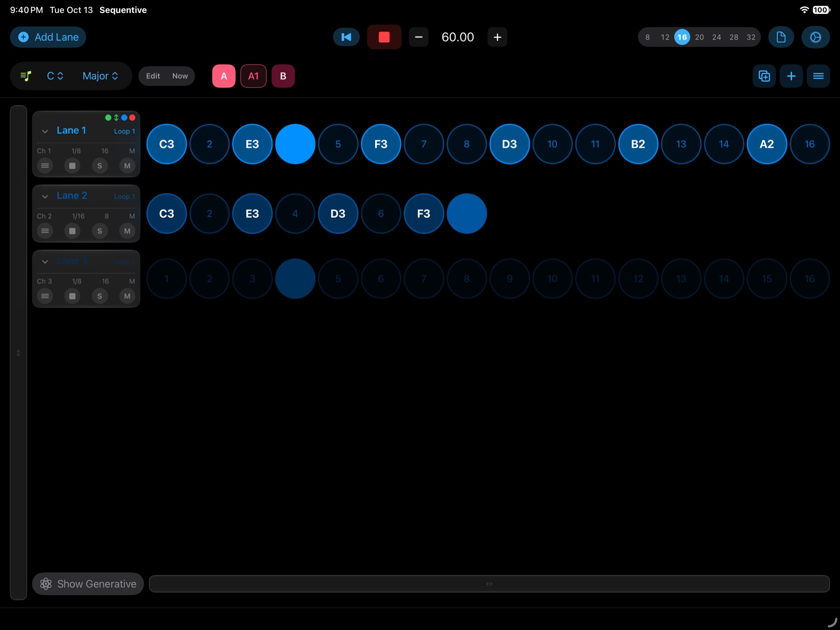Decrease tempo with the minus button
Screen dimensions: 840x630
click(x=419, y=37)
